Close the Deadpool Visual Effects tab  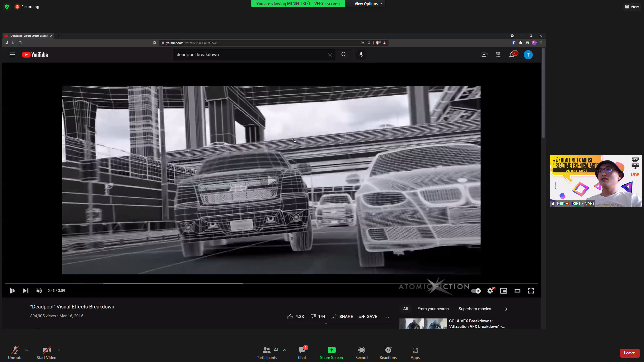click(51, 36)
